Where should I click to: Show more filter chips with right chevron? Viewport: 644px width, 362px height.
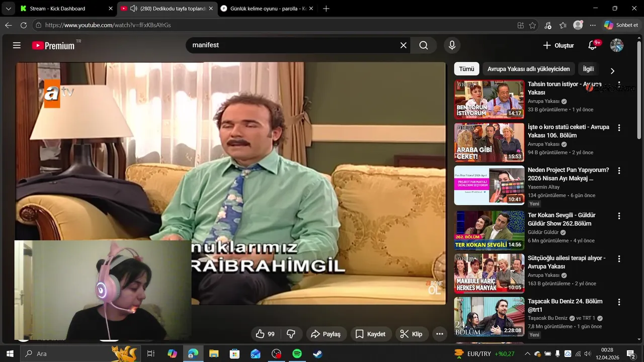pos(612,71)
